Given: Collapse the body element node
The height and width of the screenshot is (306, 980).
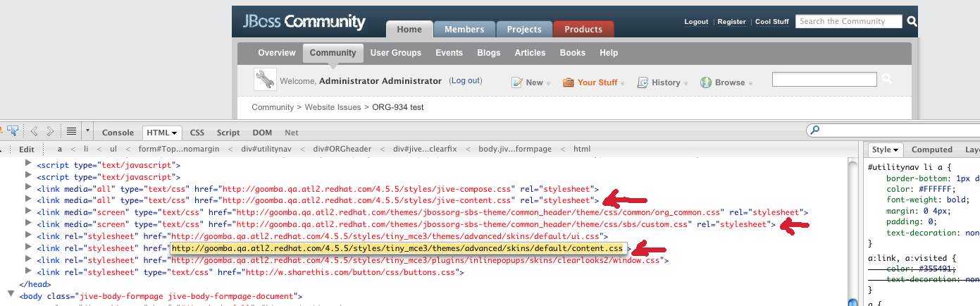Looking at the screenshot, I should 11,293.
